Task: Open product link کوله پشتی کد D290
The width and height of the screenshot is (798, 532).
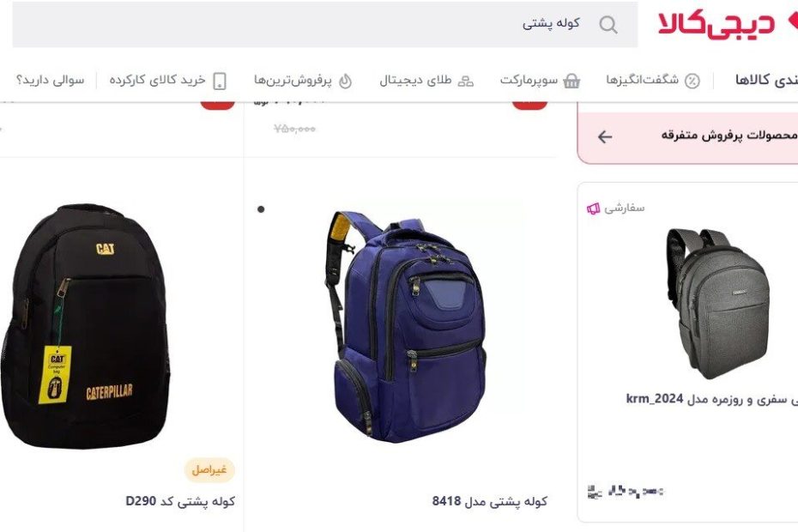Action: 180,501
